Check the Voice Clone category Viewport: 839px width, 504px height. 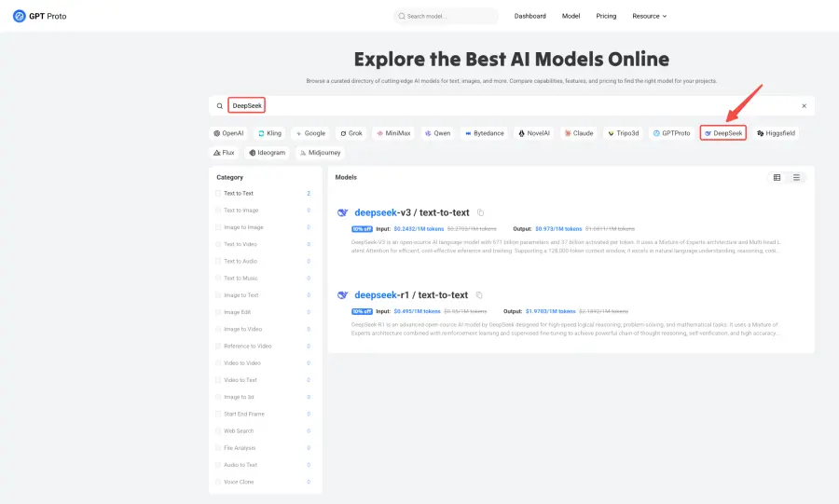(218, 482)
